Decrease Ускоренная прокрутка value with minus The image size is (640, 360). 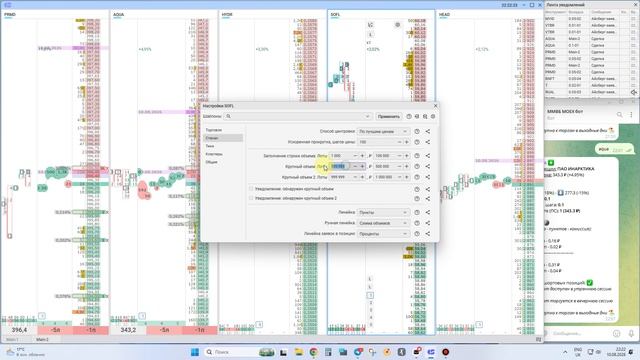(x=399, y=142)
